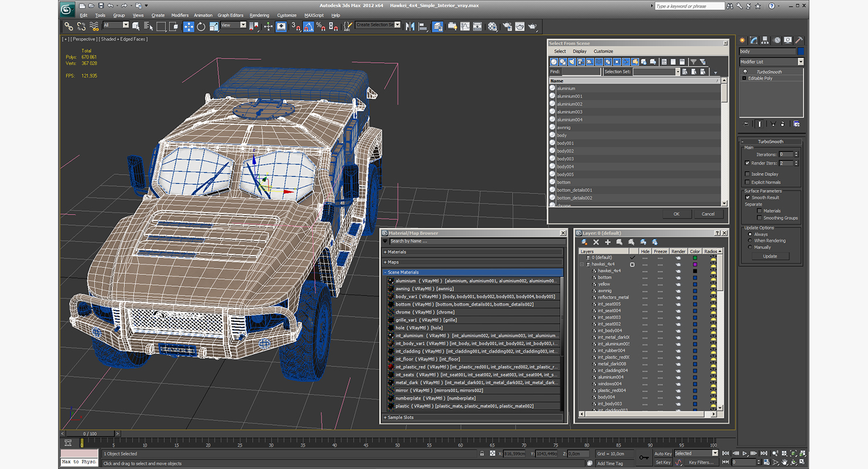Activate the Select and Move tool
The width and height of the screenshot is (868, 469).
[x=188, y=26]
